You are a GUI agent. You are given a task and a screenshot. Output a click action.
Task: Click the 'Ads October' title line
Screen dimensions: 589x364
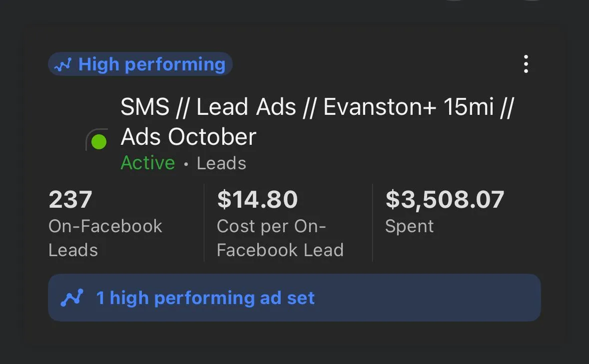(x=188, y=137)
